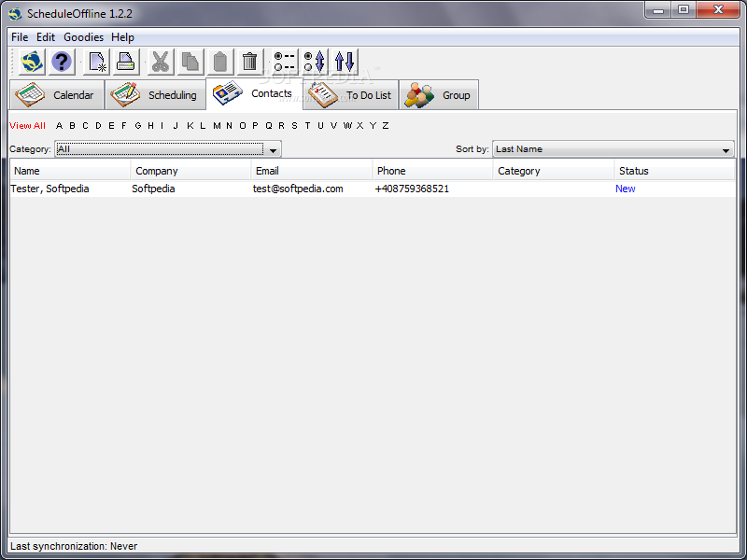Expand the Category dropdown showing All

[168, 149]
